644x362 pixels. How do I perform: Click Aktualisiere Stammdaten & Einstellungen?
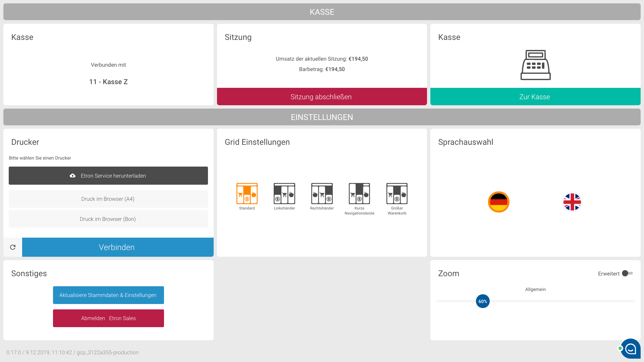(x=108, y=295)
